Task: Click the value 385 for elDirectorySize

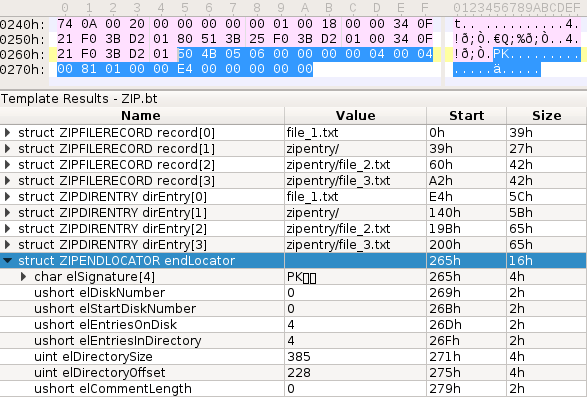Action: [299, 357]
